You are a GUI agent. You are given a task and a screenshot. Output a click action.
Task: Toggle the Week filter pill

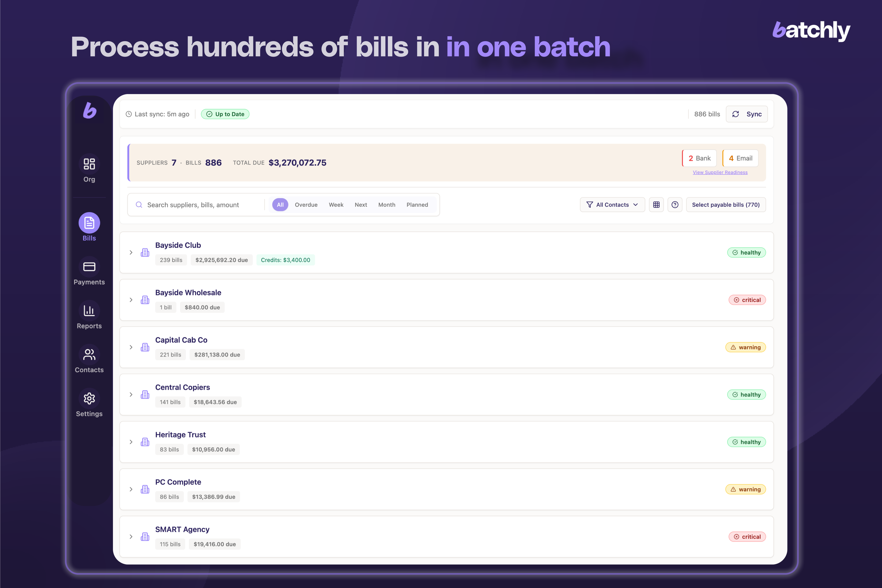click(x=336, y=204)
